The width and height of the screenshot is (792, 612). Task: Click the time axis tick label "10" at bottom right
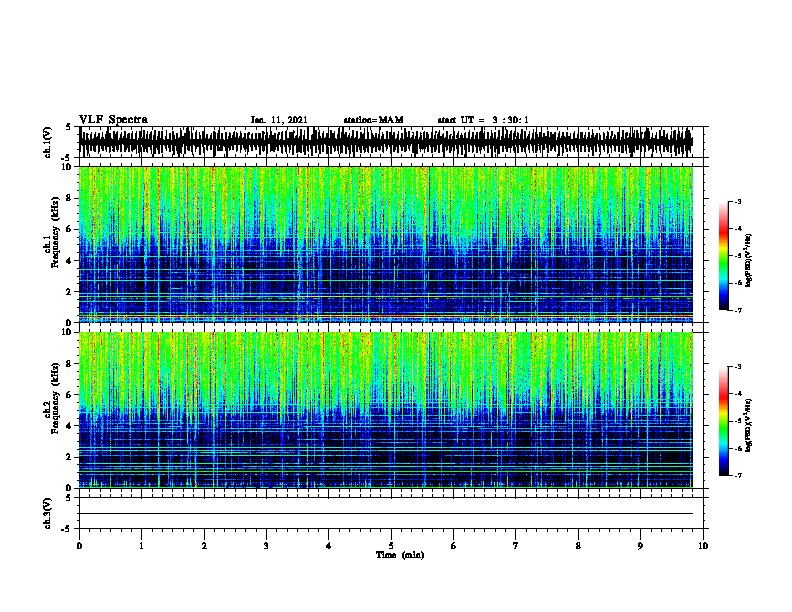[x=703, y=546]
